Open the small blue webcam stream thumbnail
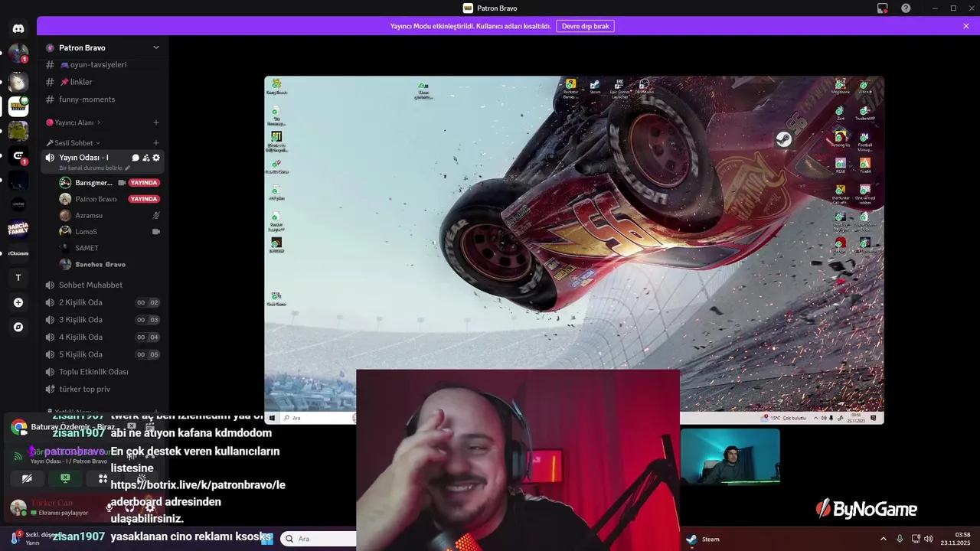 point(730,456)
